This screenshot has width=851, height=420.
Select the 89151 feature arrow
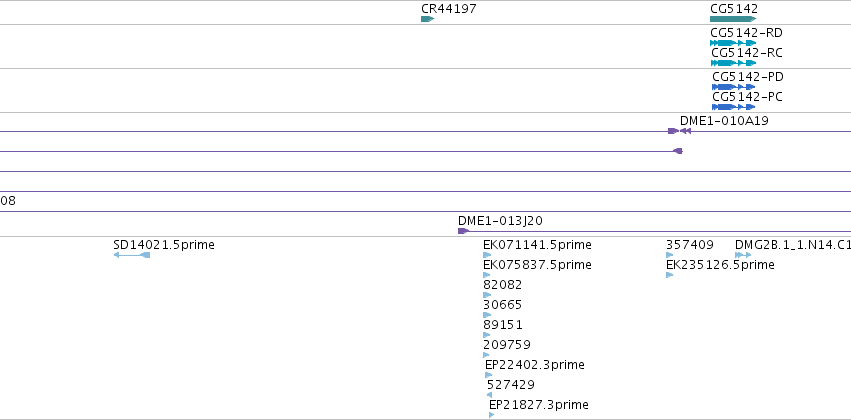(486, 335)
